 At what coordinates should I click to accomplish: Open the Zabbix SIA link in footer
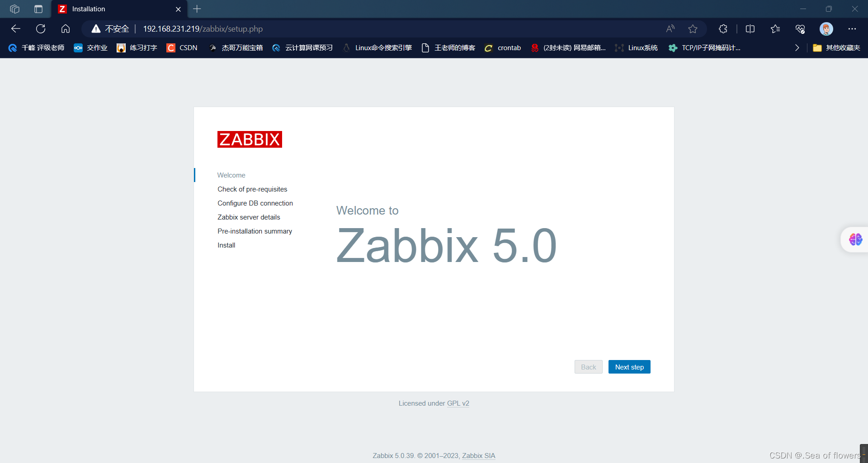tap(478, 456)
